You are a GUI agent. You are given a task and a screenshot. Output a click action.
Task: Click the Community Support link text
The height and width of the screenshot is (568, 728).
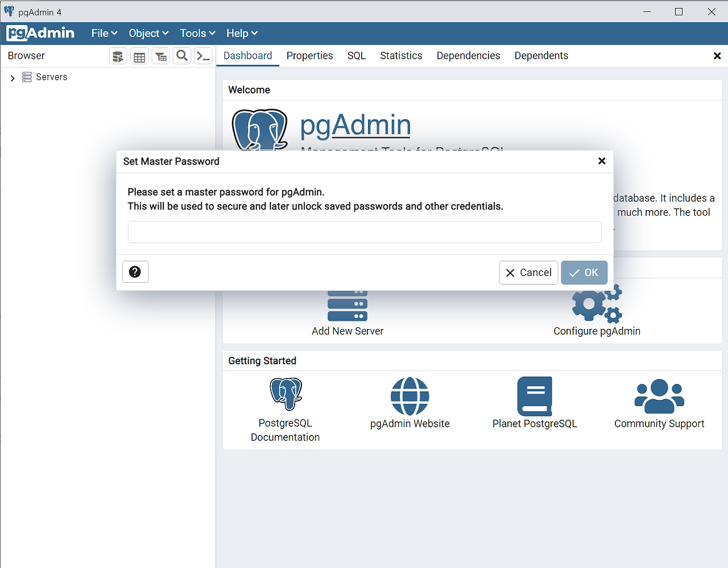point(659,424)
